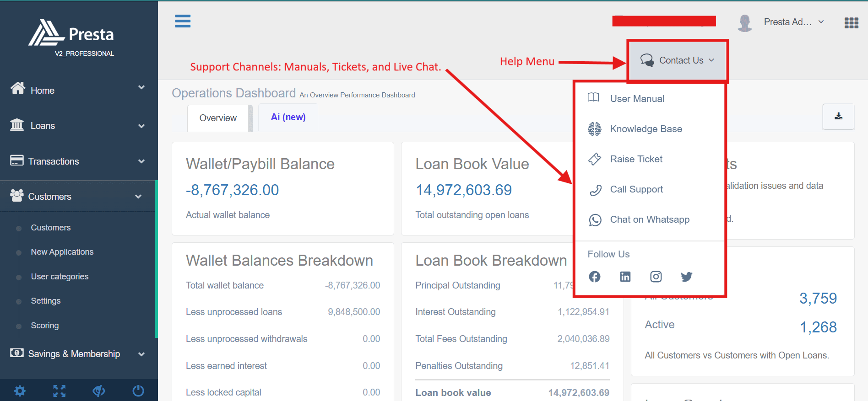Click the download dashboard button
The image size is (868, 401).
click(x=838, y=117)
